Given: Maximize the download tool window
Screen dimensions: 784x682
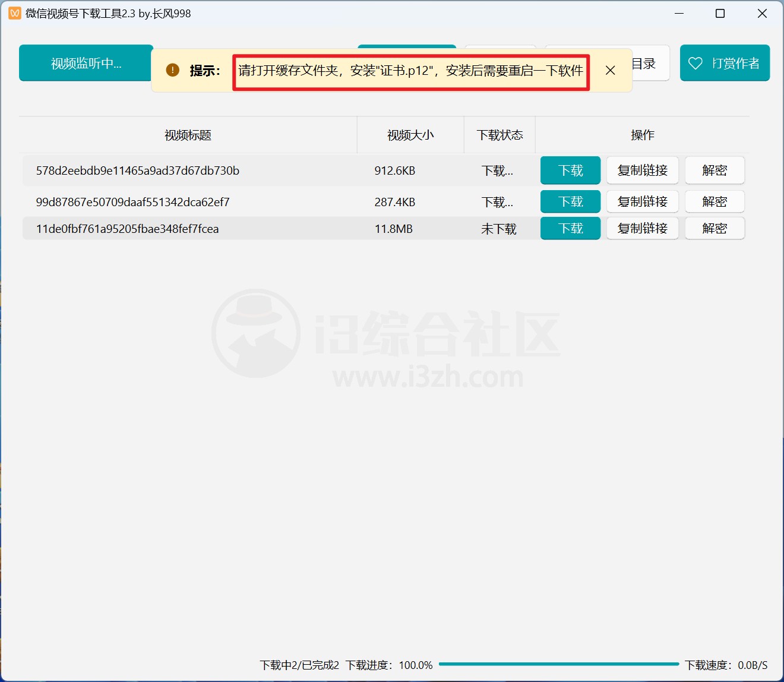Looking at the screenshot, I should [720, 13].
